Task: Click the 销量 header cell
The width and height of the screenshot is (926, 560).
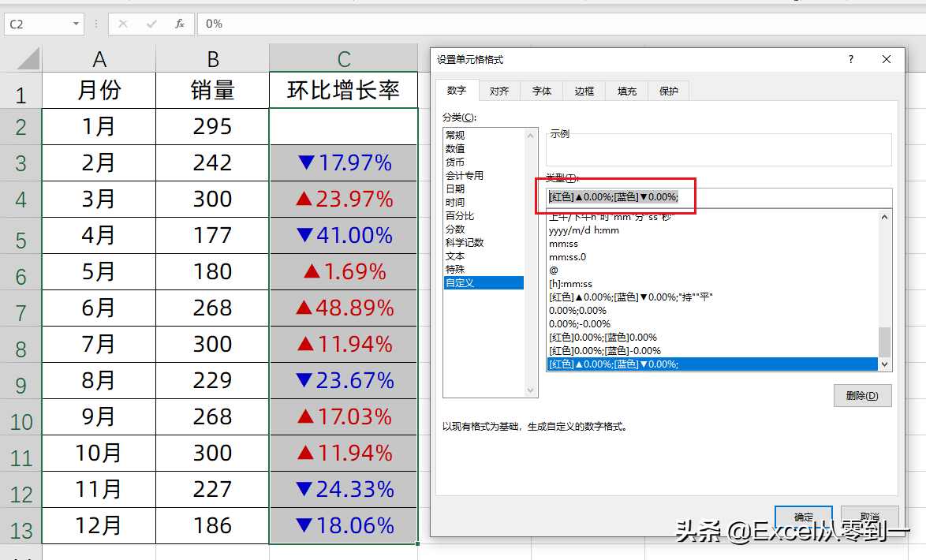Action: pyautogui.click(x=213, y=91)
